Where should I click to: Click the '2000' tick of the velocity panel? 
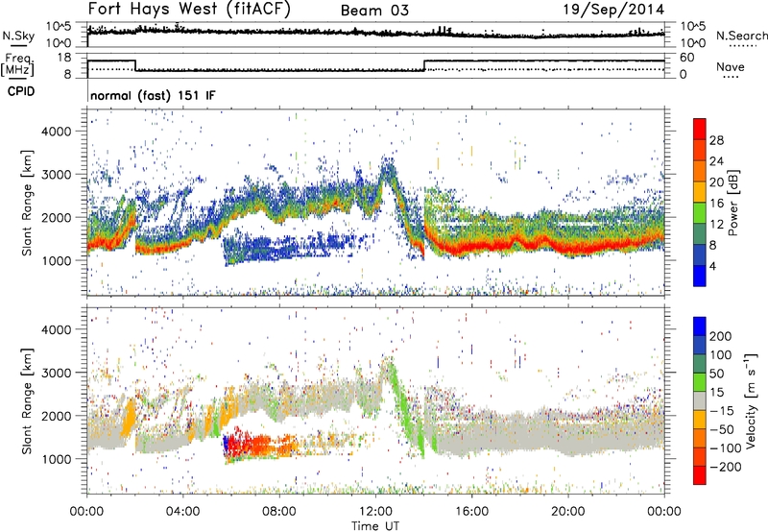click(x=56, y=416)
